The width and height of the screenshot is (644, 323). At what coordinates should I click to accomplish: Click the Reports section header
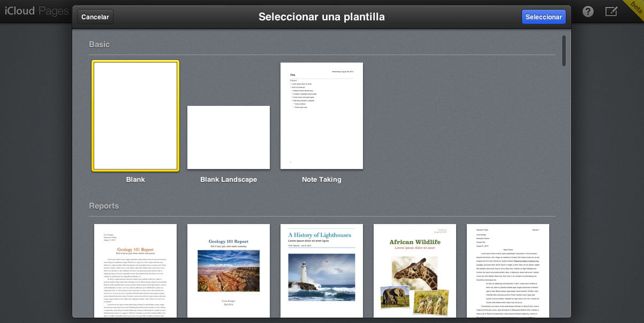pos(104,205)
